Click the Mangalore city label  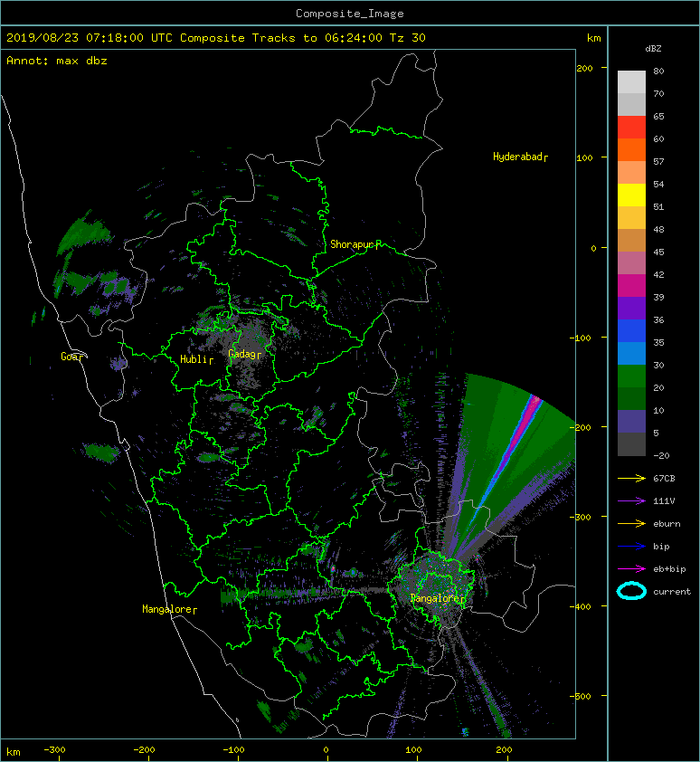click(168, 609)
